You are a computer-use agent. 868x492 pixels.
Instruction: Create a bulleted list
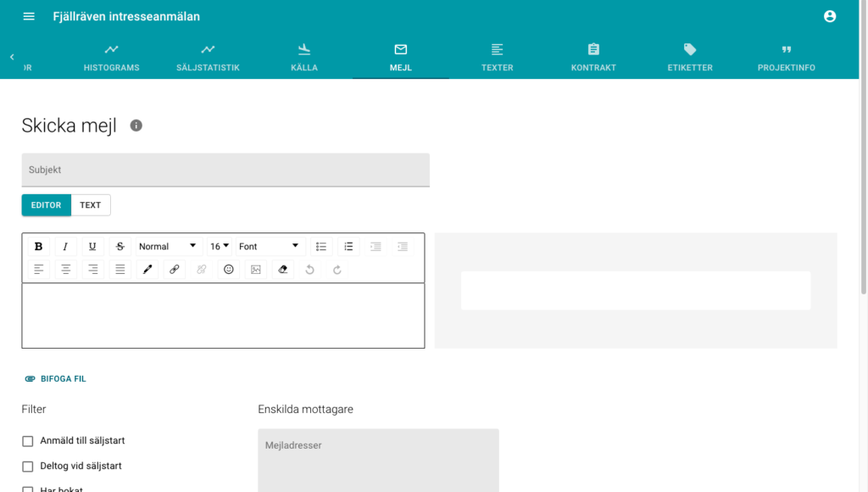tap(320, 246)
